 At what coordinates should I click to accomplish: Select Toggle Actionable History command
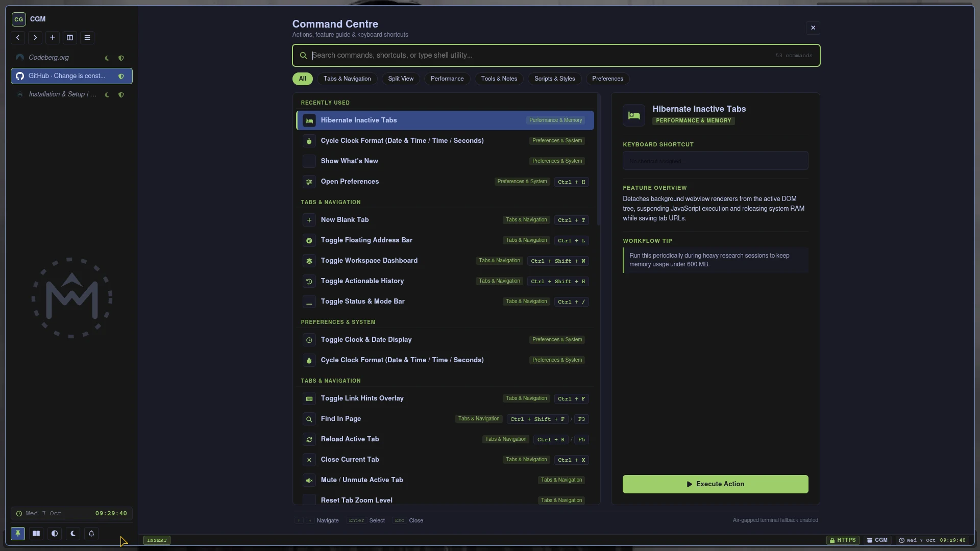pos(445,281)
